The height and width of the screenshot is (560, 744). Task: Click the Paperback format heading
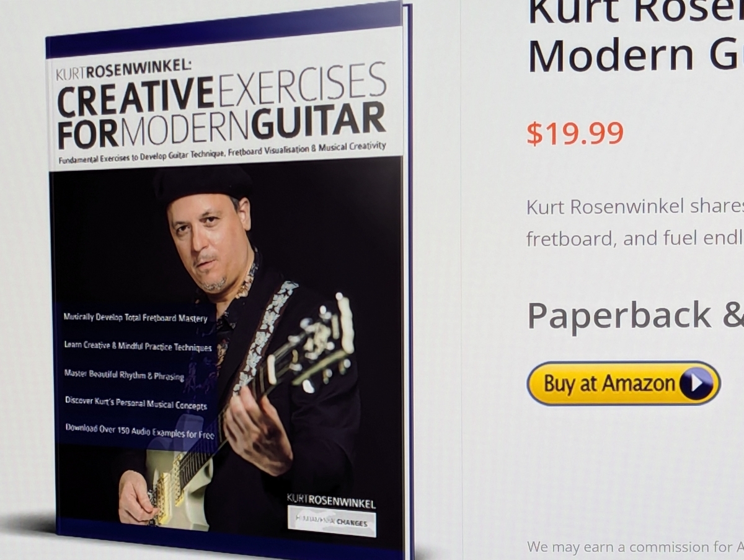635,316
